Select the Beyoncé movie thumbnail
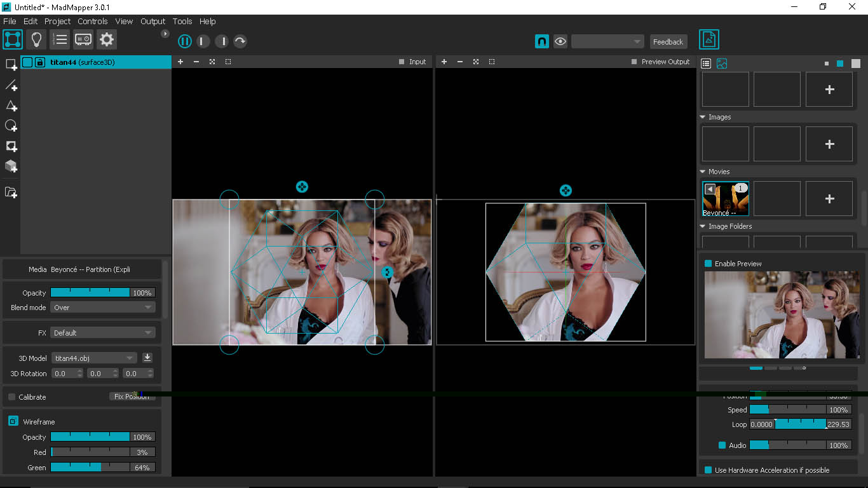 (x=726, y=199)
